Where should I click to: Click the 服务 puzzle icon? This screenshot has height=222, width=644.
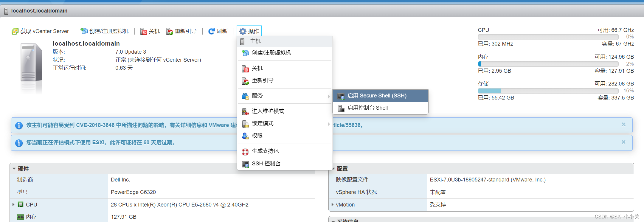[x=245, y=96]
